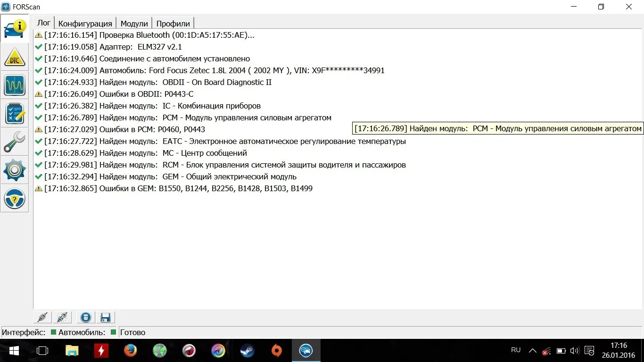Click the disconnect from vehicle button
The width and height of the screenshot is (644, 362).
click(62, 317)
